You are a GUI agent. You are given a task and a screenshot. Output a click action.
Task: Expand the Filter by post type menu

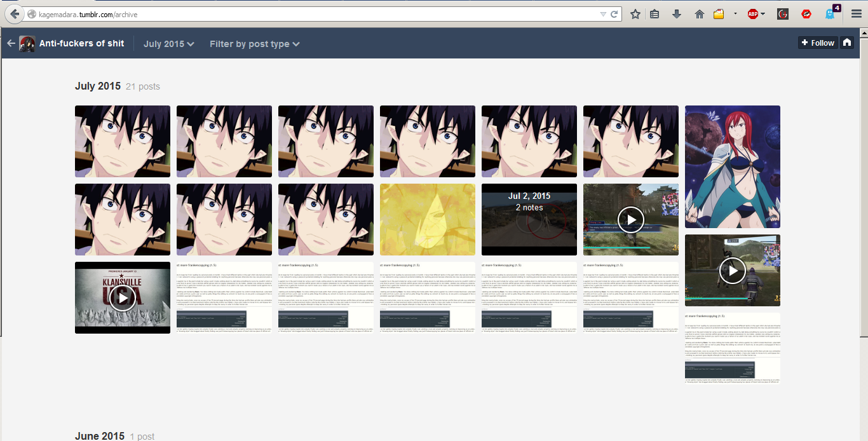pyautogui.click(x=254, y=44)
